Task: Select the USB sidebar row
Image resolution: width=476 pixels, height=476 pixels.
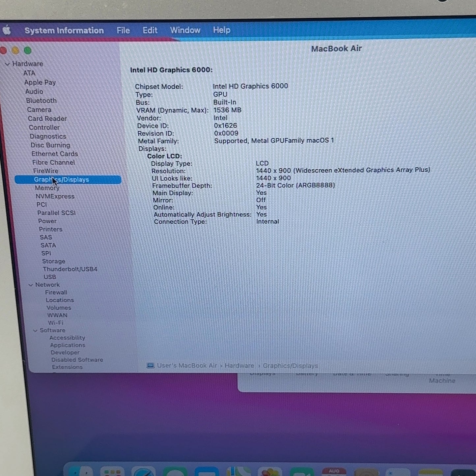Action: [x=50, y=277]
